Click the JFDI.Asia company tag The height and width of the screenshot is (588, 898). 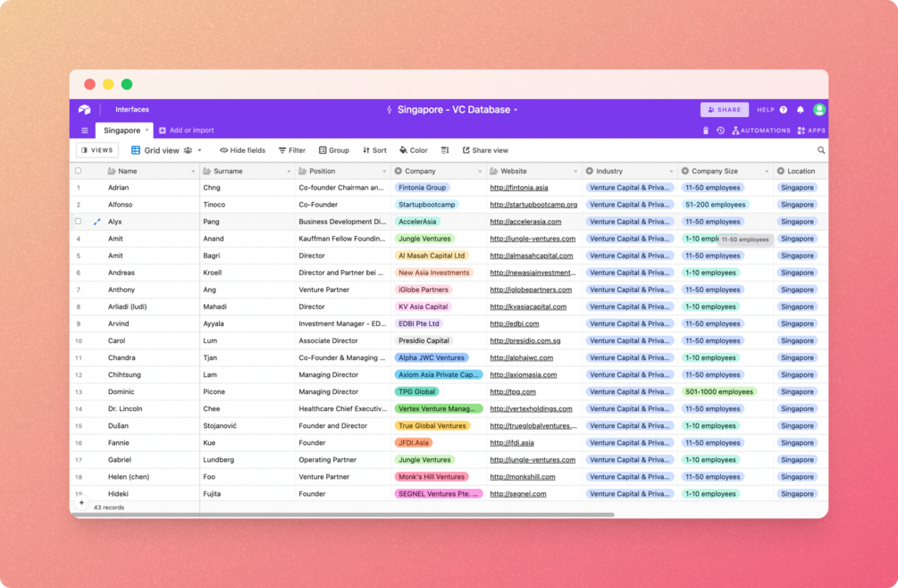(x=414, y=442)
